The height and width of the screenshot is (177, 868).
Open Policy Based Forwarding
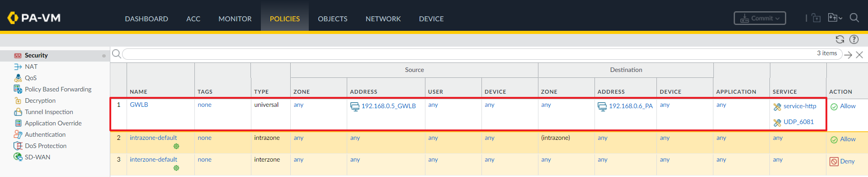58,89
